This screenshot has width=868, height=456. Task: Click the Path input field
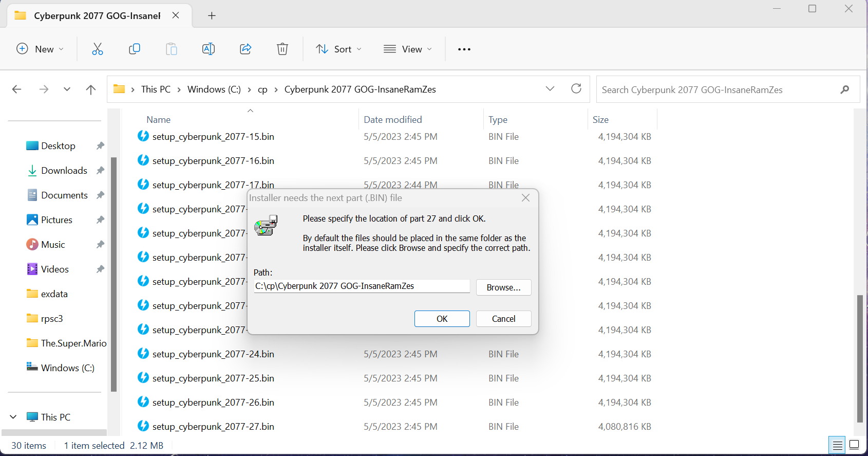362,286
